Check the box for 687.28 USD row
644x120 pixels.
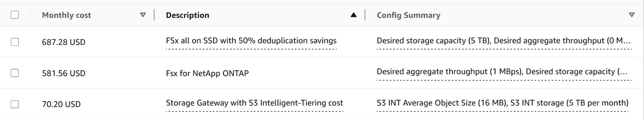pyautogui.click(x=15, y=42)
